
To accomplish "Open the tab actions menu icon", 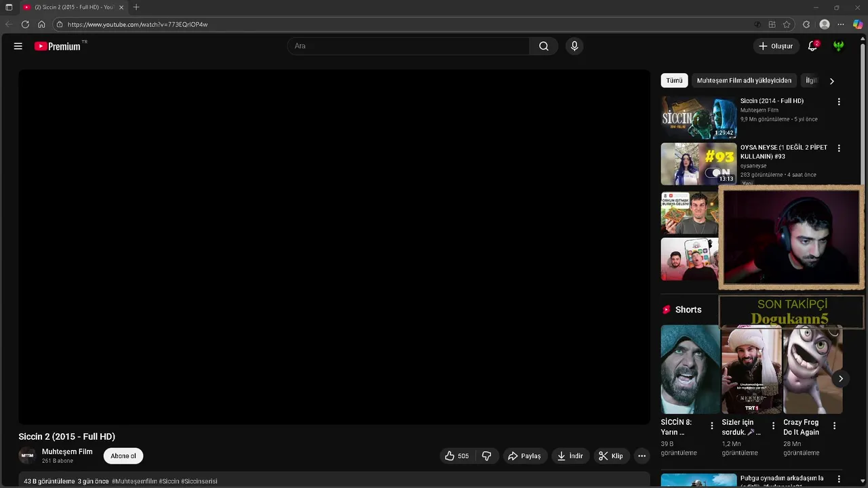I will [9, 7].
